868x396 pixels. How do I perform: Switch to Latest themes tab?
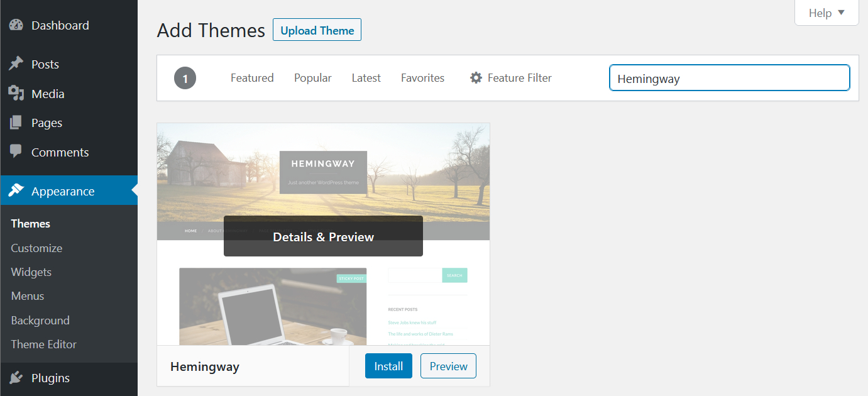[x=366, y=78]
